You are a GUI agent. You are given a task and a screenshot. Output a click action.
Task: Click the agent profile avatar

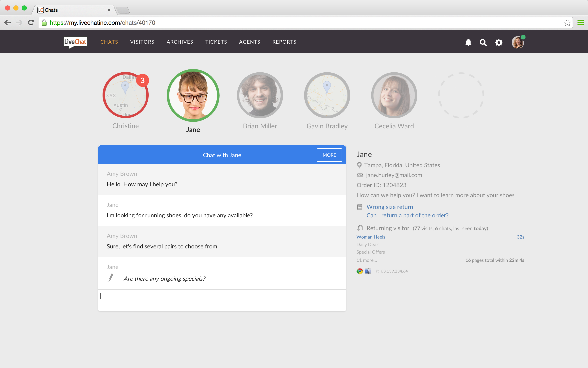pos(518,42)
